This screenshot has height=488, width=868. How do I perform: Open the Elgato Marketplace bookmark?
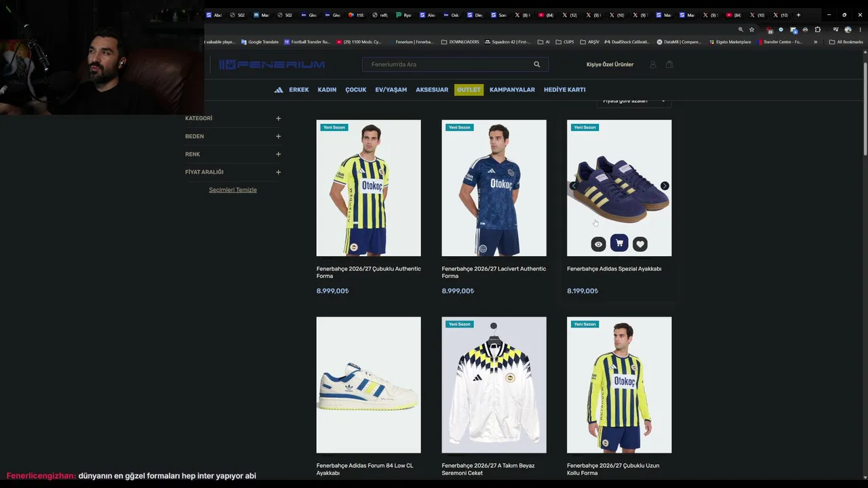point(730,42)
